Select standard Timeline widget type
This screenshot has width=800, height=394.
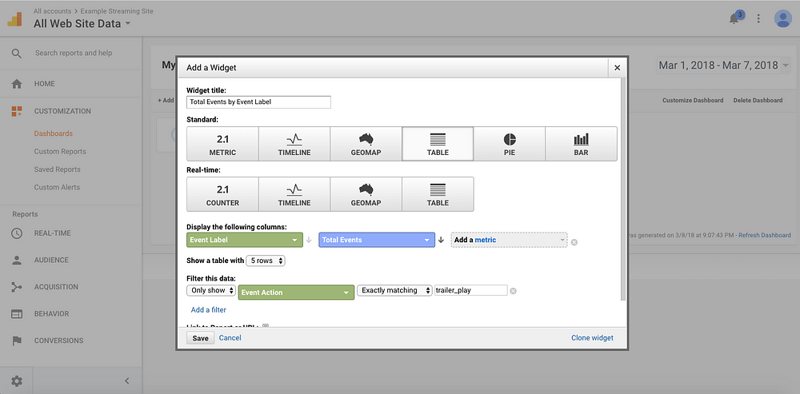pyautogui.click(x=294, y=144)
